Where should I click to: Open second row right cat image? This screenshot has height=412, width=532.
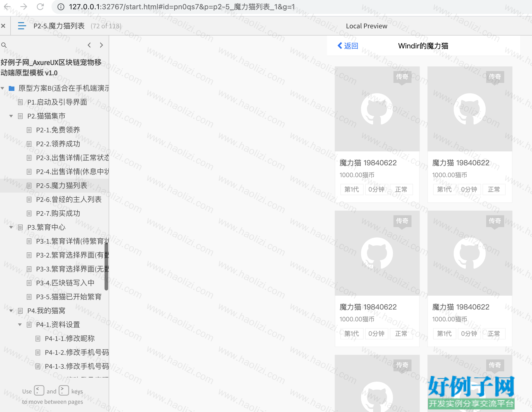(x=470, y=253)
